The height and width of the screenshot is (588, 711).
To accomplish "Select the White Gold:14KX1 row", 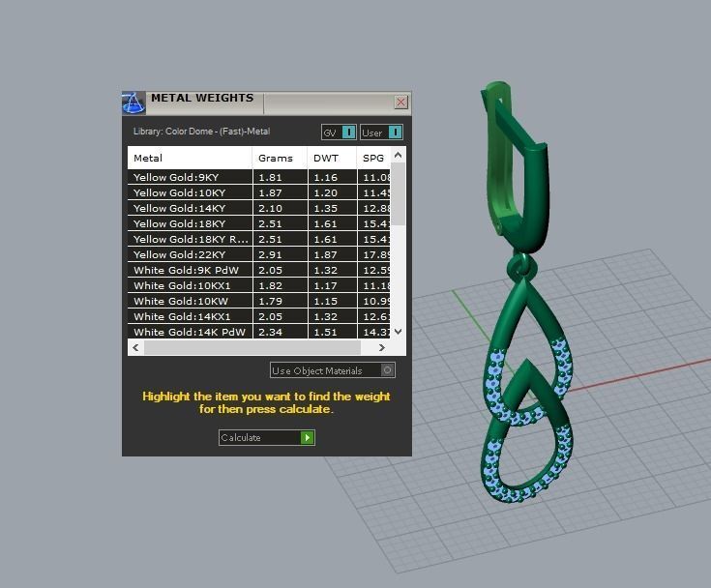I will [259, 316].
